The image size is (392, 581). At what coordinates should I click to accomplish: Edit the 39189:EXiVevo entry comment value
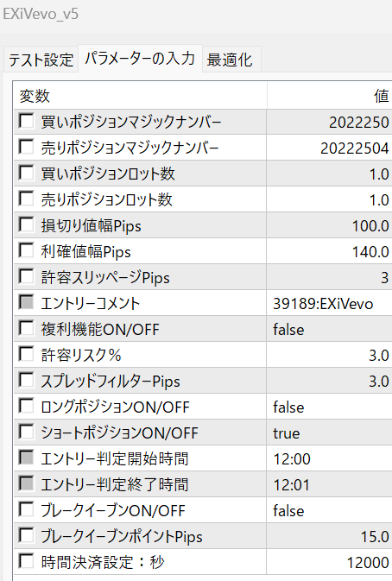[x=329, y=303]
